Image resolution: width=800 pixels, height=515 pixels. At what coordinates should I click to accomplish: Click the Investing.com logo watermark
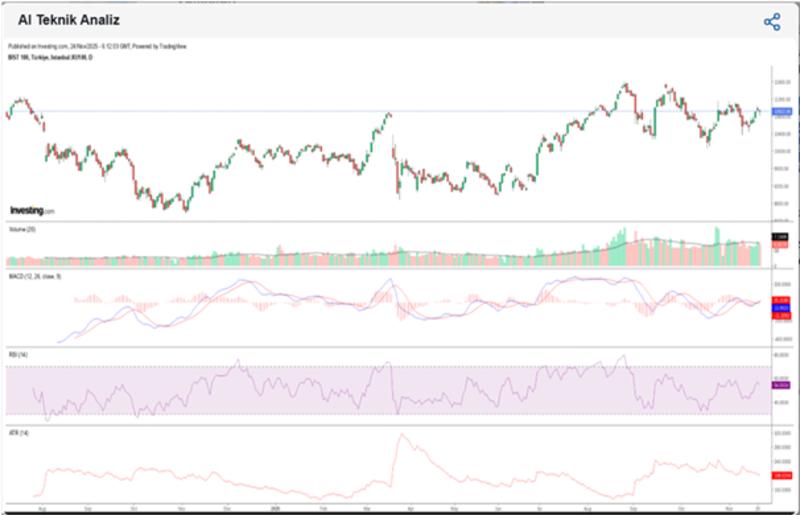coord(32,211)
